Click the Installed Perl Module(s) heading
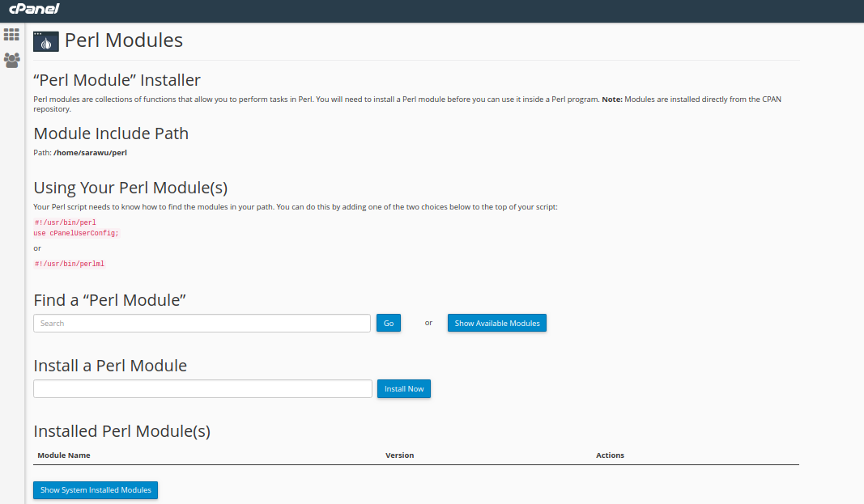Viewport: 864px width, 504px height. (x=121, y=431)
